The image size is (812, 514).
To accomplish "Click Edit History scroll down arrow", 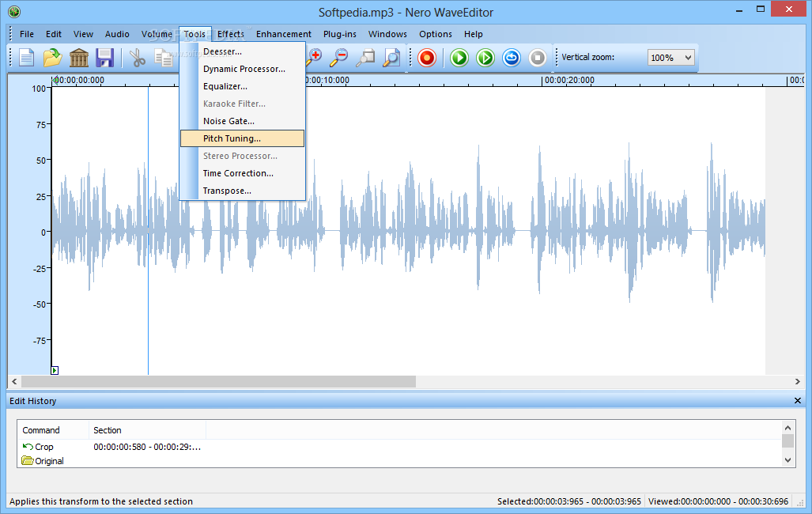I will [x=787, y=460].
